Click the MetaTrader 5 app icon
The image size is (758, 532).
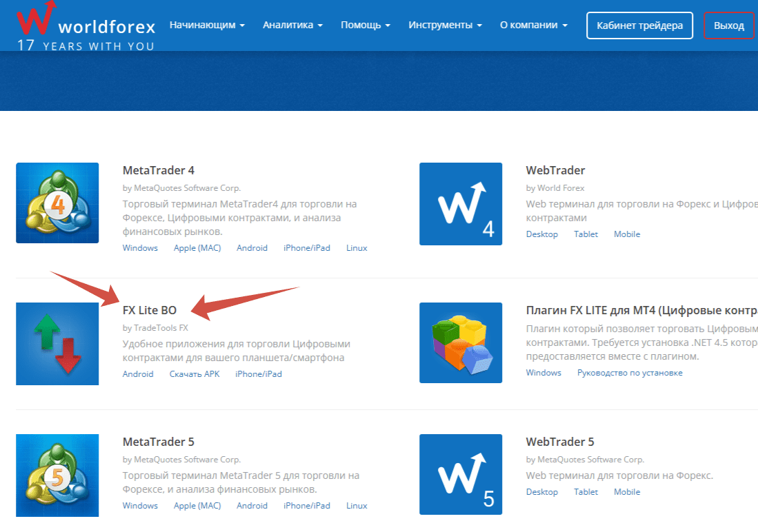[57, 475]
